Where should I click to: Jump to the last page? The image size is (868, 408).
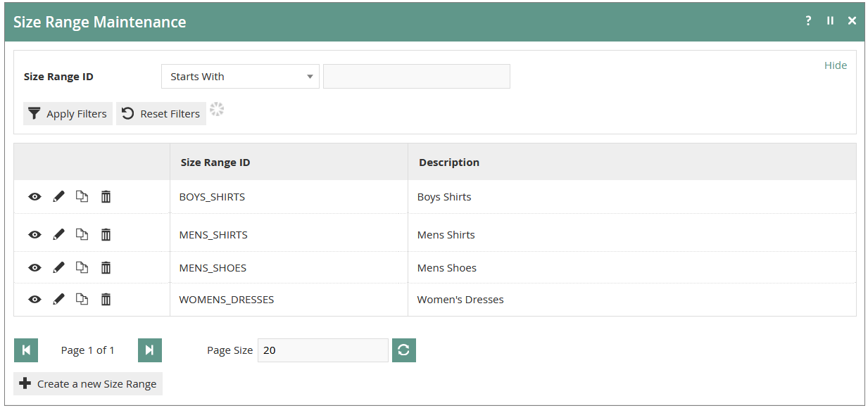pos(150,350)
